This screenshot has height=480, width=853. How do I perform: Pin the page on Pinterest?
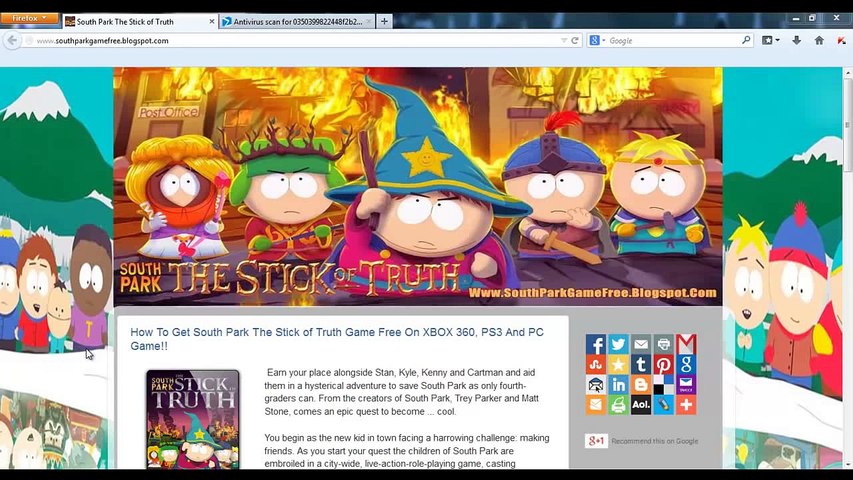pos(663,364)
